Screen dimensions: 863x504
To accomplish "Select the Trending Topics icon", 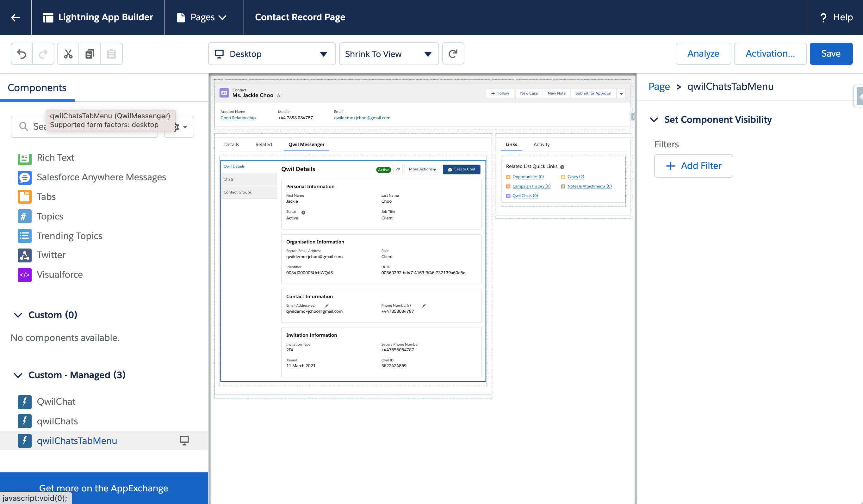I will pyautogui.click(x=25, y=236).
